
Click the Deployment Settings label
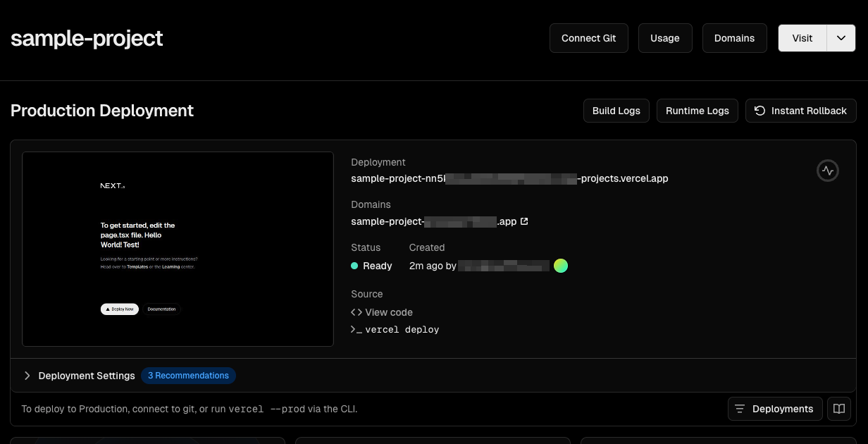click(87, 376)
